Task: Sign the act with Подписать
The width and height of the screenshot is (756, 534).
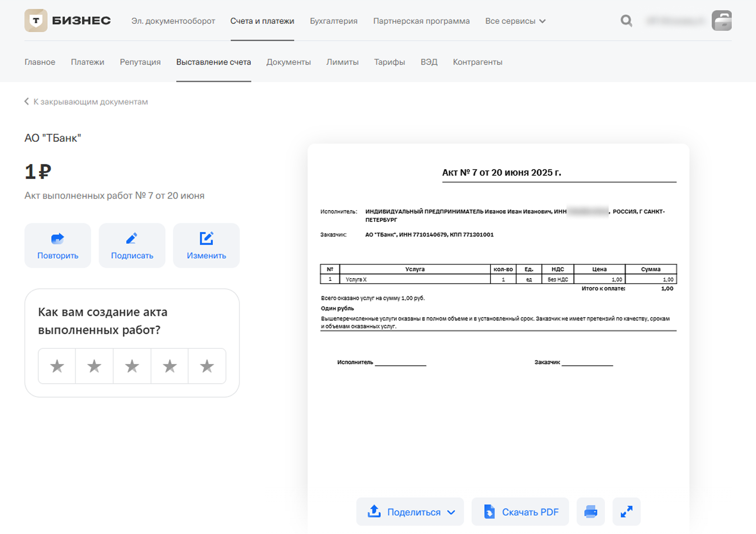Action: (x=132, y=245)
